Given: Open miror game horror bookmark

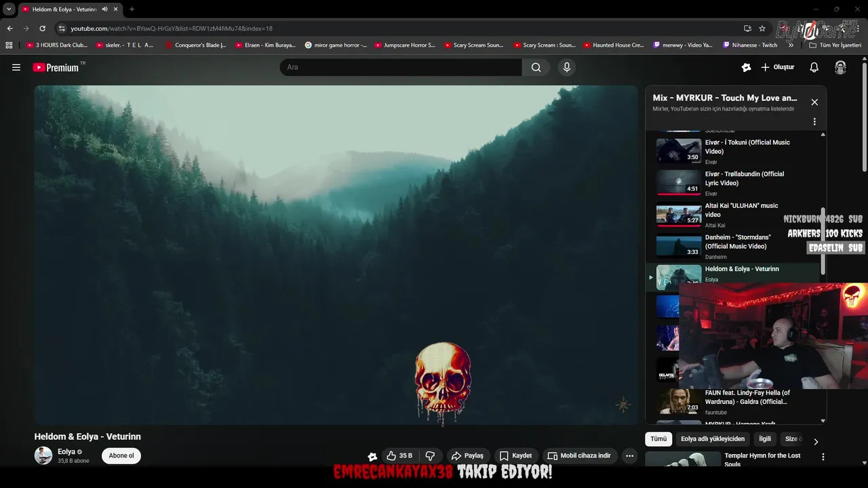Looking at the screenshot, I should [336, 45].
